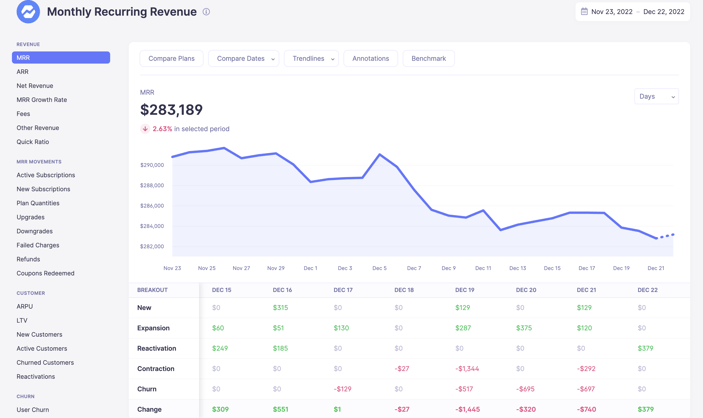Click the calendar icon in date range picker

click(584, 12)
